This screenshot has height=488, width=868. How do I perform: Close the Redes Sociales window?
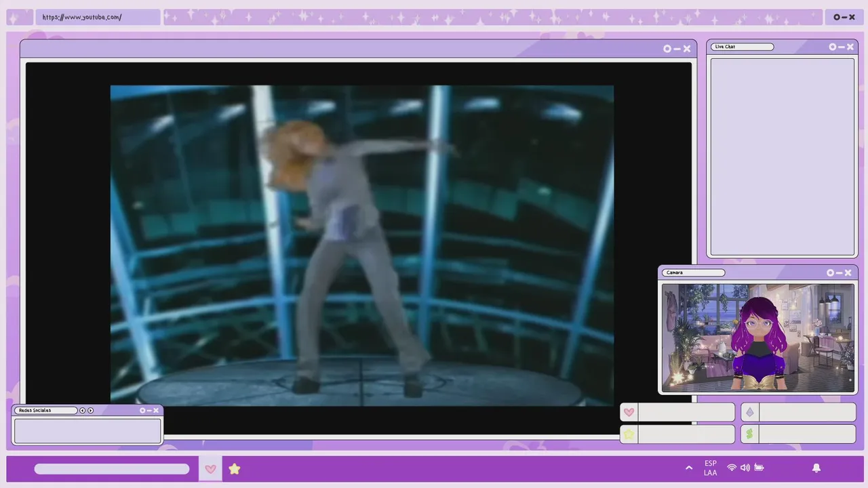[156, 411]
